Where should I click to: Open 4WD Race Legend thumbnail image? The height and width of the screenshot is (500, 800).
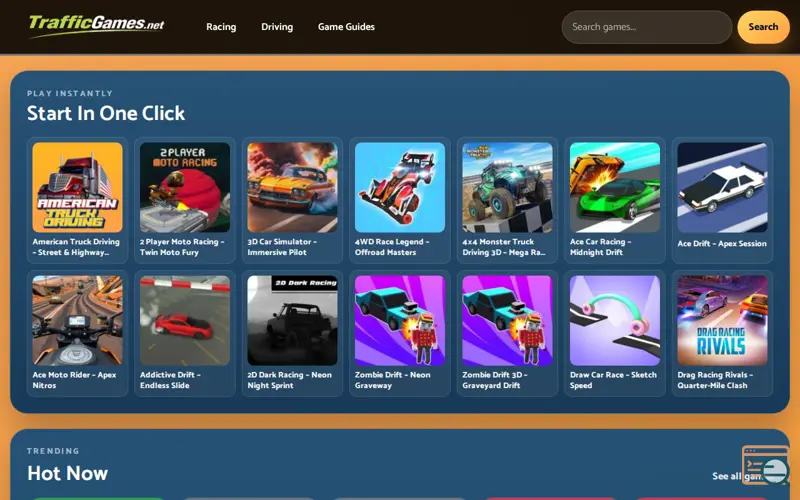pyautogui.click(x=400, y=187)
